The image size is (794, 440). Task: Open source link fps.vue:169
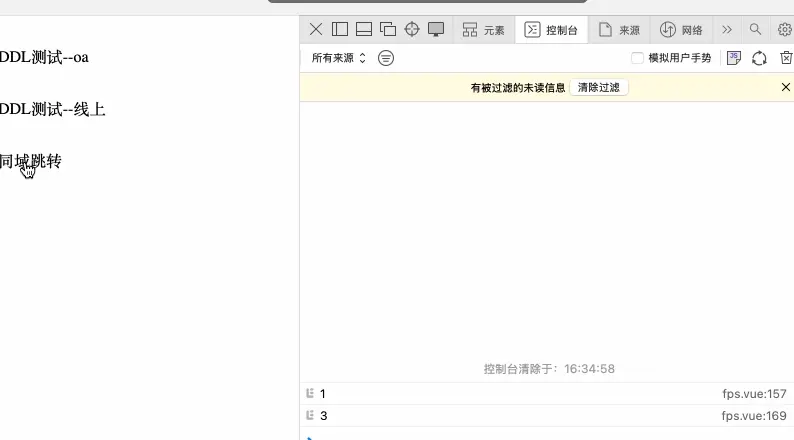click(x=754, y=416)
